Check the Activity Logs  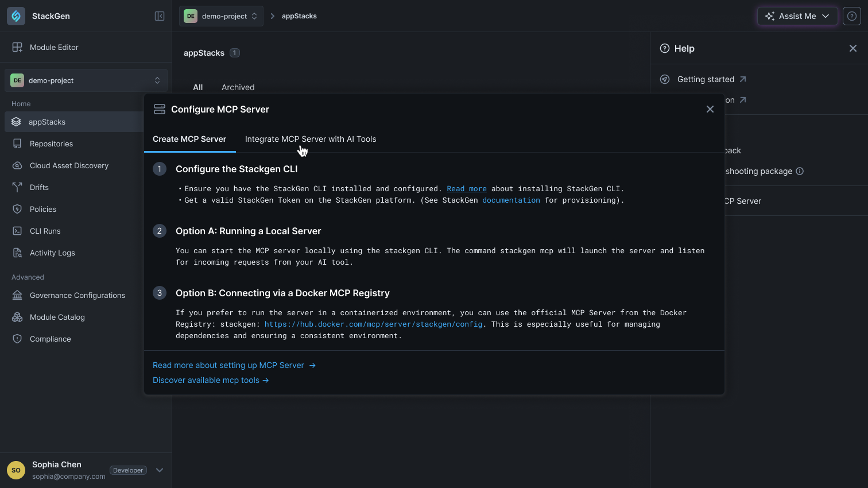pyautogui.click(x=52, y=253)
